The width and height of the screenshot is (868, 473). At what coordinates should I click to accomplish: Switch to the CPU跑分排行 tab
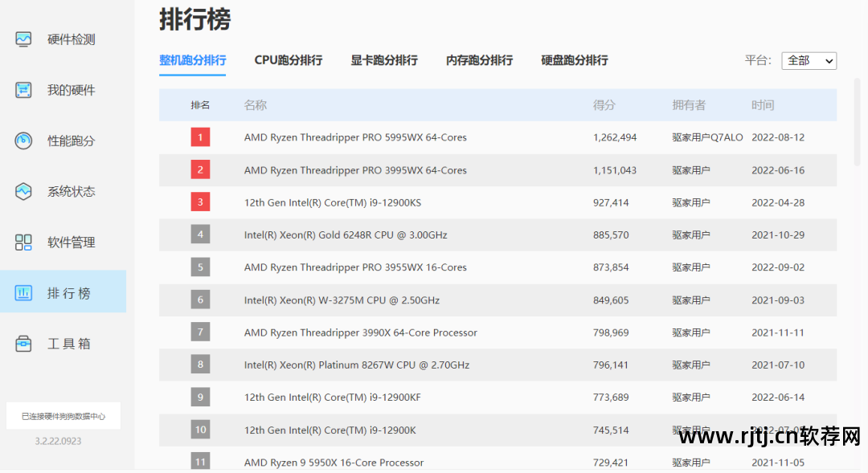pyautogui.click(x=288, y=60)
